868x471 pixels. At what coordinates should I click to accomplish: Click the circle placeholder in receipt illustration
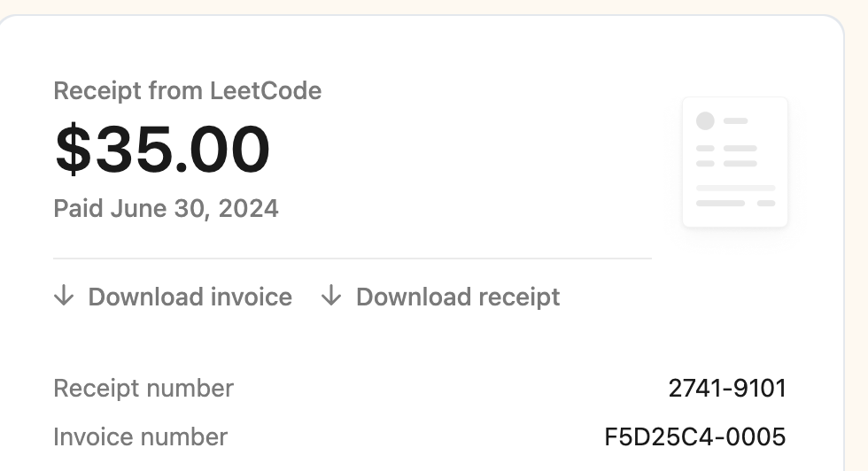(705, 121)
